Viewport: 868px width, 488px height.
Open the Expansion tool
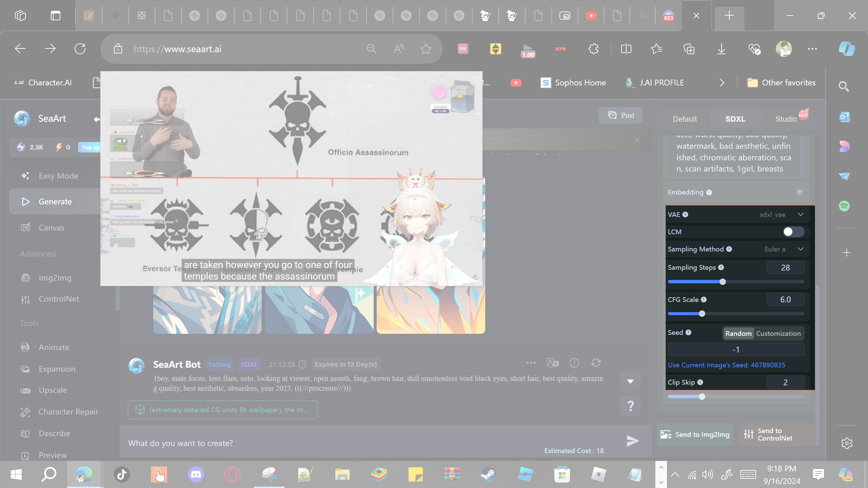(x=57, y=369)
